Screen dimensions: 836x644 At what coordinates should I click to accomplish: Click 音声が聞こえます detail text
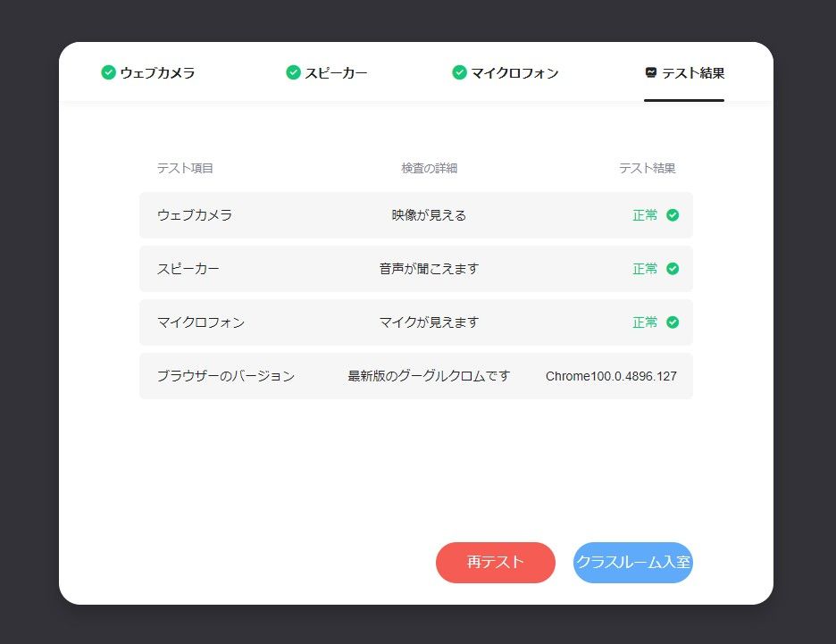pyautogui.click(x=429, y=269)
